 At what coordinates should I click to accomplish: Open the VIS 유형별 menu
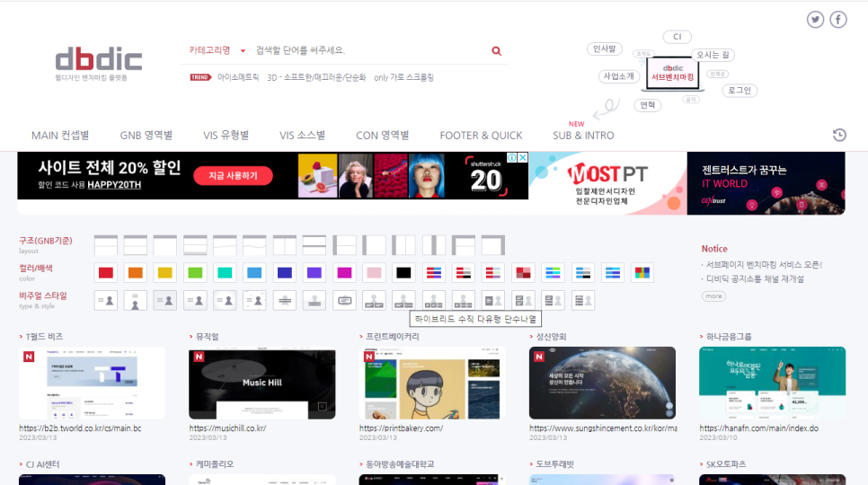point(226,136)
